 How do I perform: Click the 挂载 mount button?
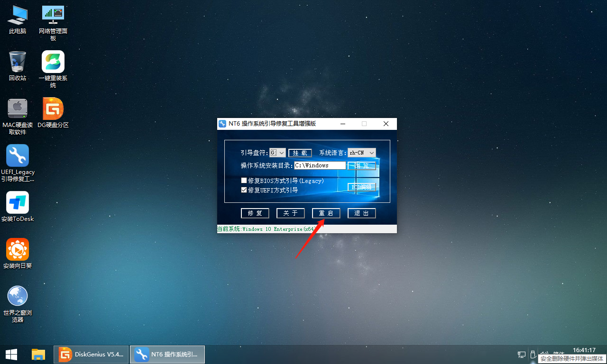coord(300,153)
